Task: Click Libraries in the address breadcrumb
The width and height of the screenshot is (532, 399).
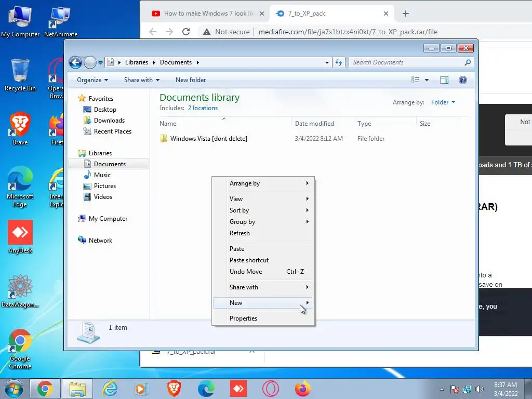Action: [x=137, y=62]
